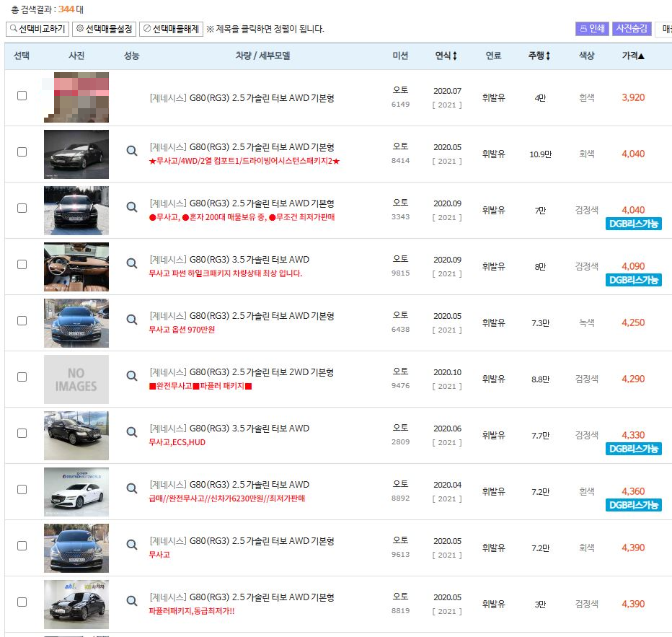Open '무사고 옵션 970만원' listing
Viewport: 672px width, 637px height.
click(x=182, y=330)
